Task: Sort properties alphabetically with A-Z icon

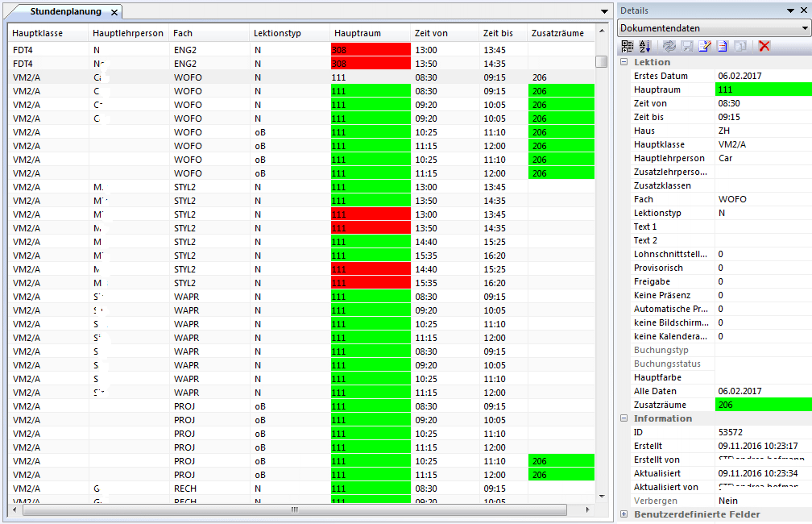Action: point(644,46)
